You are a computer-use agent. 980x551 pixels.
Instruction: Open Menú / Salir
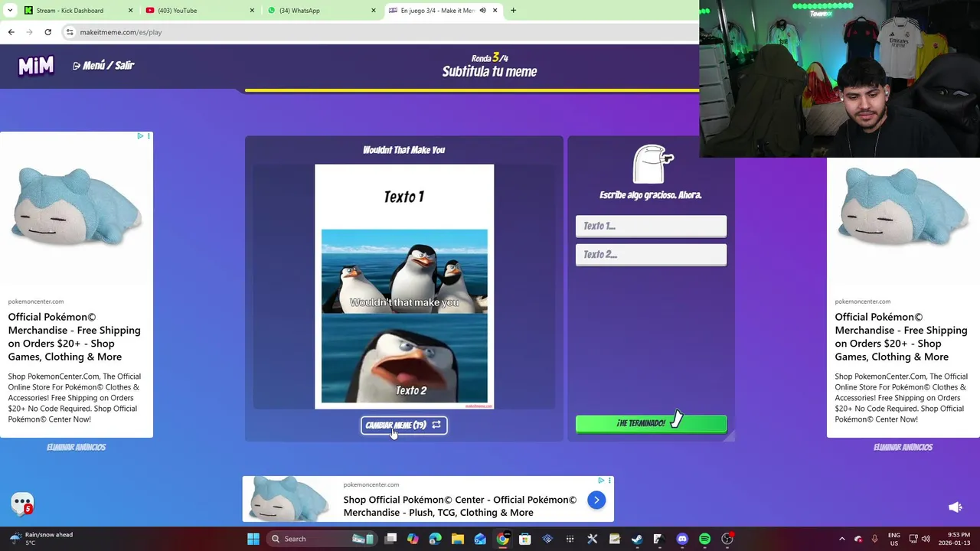(x=103, y=66)
